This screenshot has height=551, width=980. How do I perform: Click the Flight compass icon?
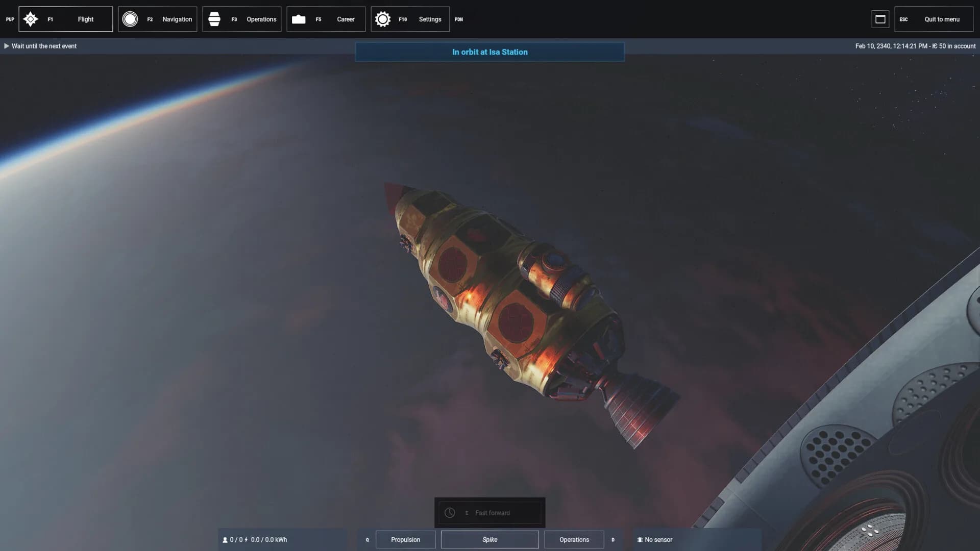pos(31,19)
